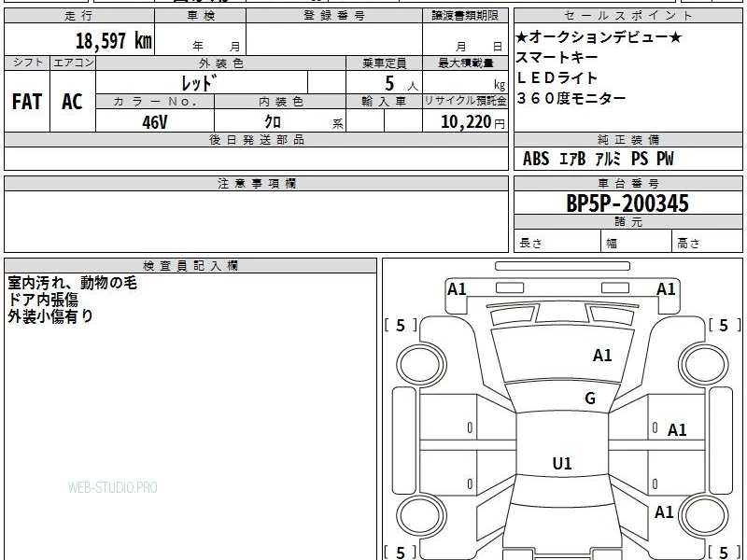Select the interior color value クロ
Viewport: 747px width, 560px height.
coord(273,121)
